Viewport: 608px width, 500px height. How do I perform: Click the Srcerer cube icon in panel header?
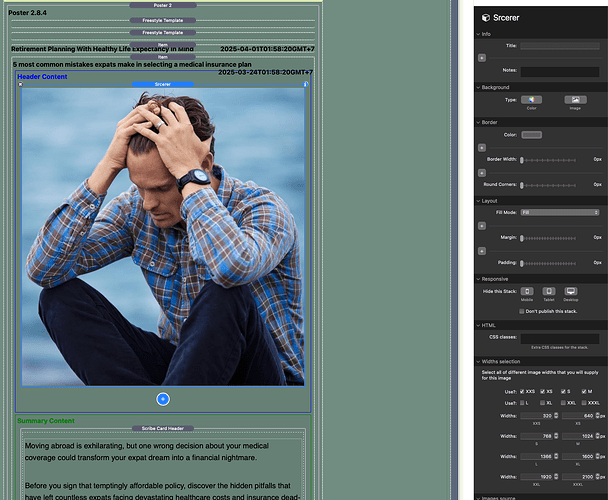(x=485, y=17)
